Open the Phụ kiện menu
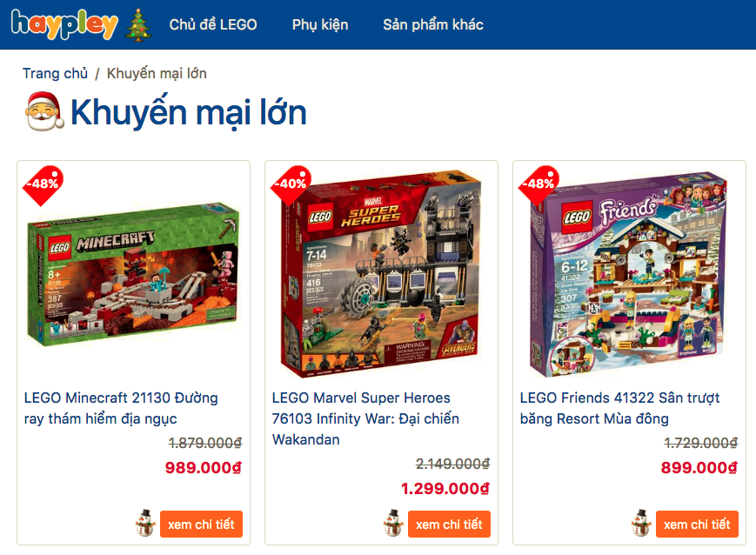 (320, 24)
